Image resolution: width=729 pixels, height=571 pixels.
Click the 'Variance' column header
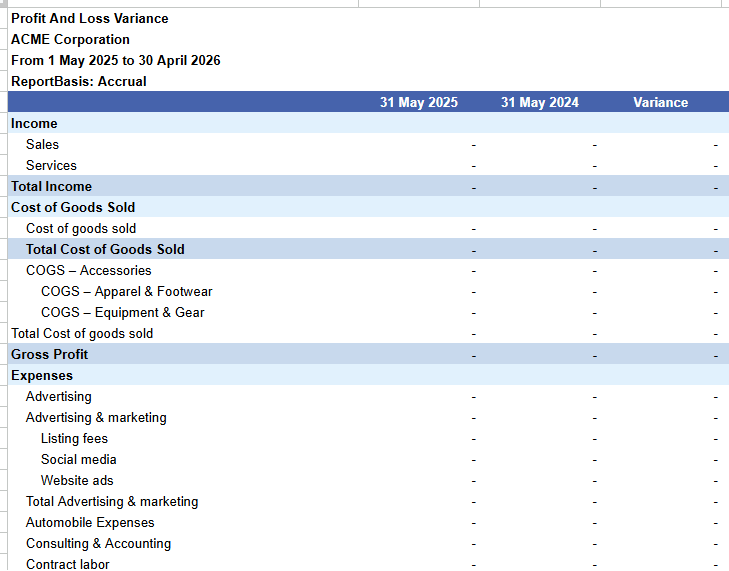click(x=661, y=102)
